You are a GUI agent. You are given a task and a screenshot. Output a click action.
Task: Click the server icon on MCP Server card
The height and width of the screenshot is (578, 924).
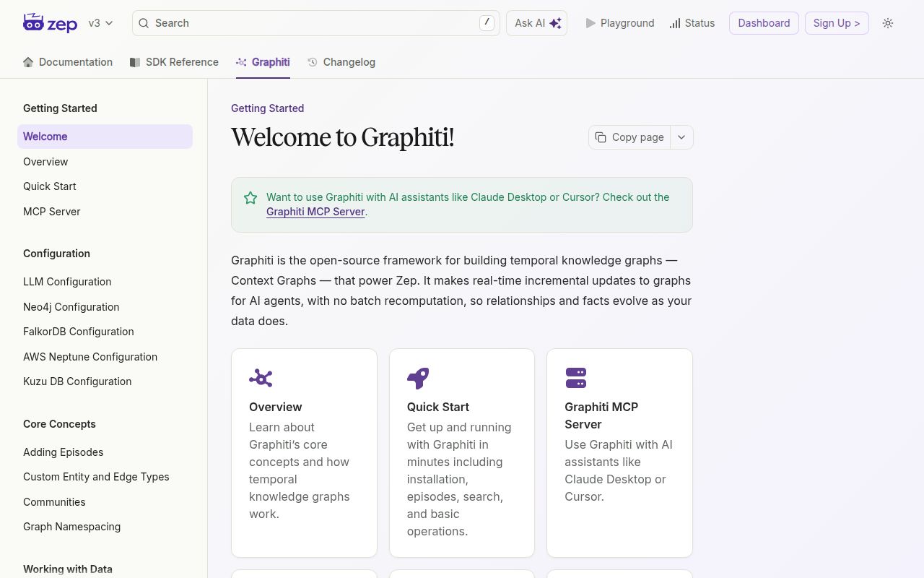coord(575,378)
